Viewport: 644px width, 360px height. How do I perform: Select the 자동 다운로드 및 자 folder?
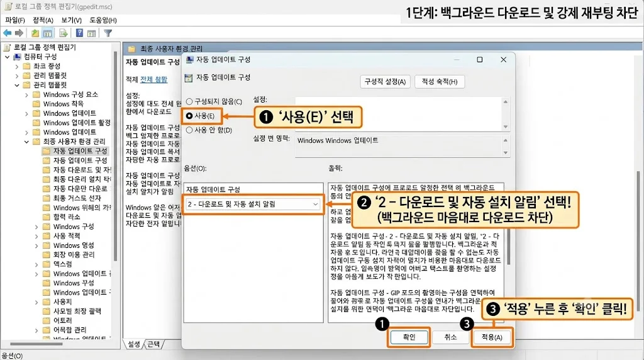(82, 170)
